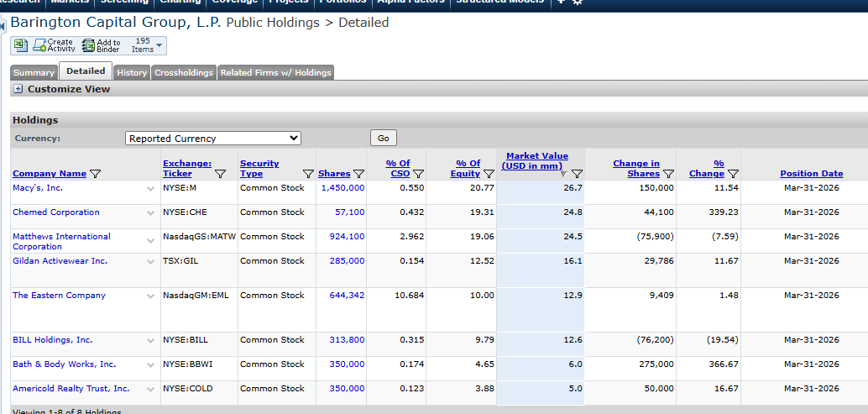The image size is (868, 414).
Task: Export holdings to Excel icon
Action: pos(20,45)
